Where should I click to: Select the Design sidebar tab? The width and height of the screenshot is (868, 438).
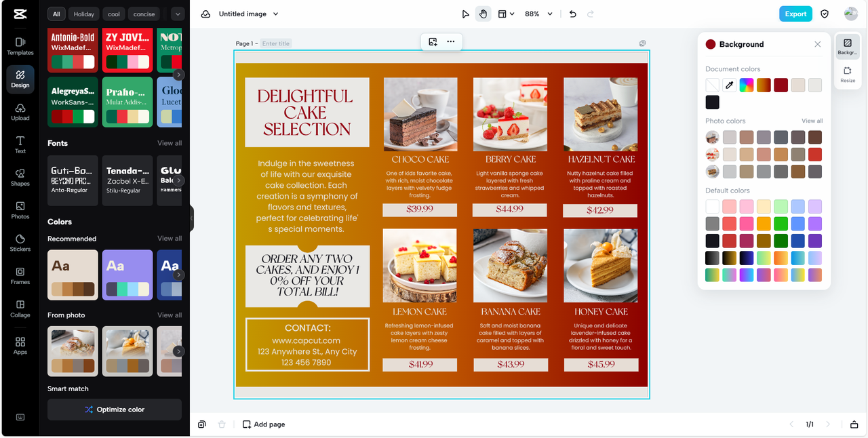(20, 79)
